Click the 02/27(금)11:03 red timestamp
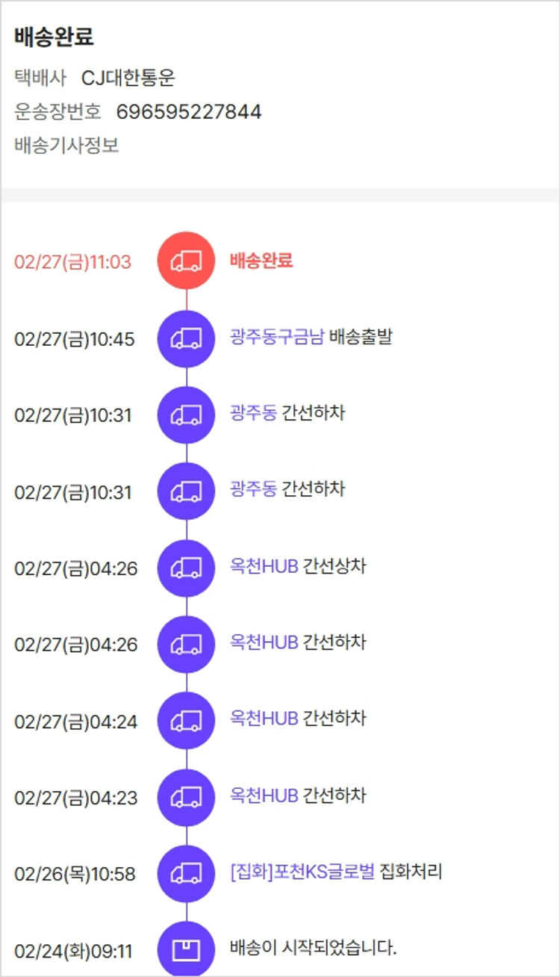 [x=72, y=262]
